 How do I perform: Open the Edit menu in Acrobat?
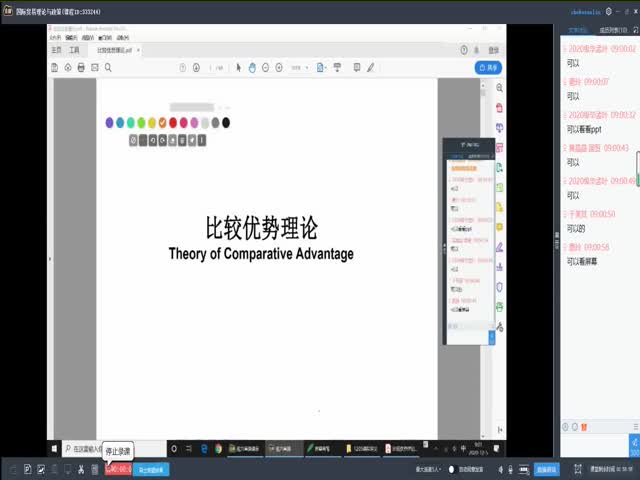click(x=71, y=38)
